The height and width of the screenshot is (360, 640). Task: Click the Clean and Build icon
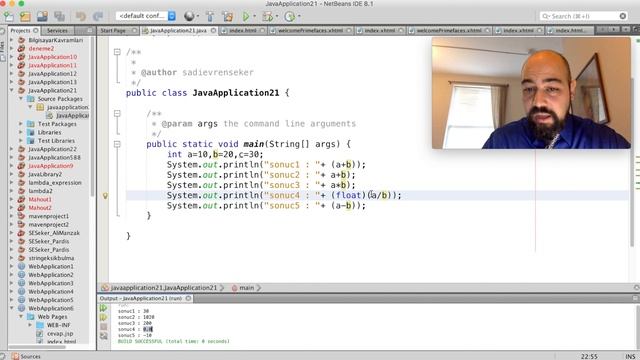(228, 16)
